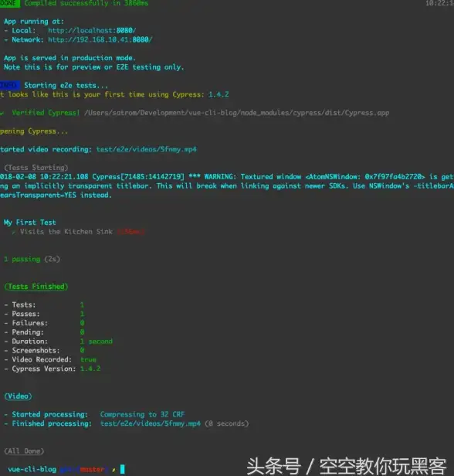The height and width of the screenshot is (476, 454).
Task: Click 'My First Test' suite name
Action: (x=29, y=223)
